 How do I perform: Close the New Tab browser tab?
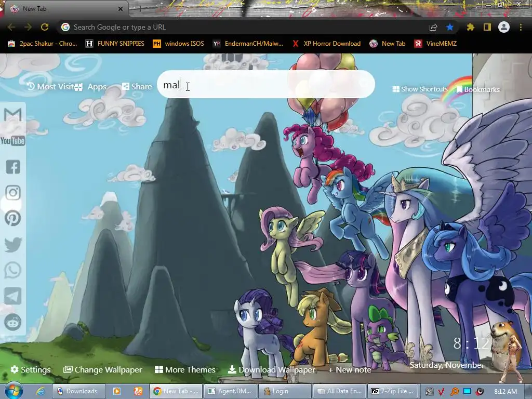(x=121, y=9)
